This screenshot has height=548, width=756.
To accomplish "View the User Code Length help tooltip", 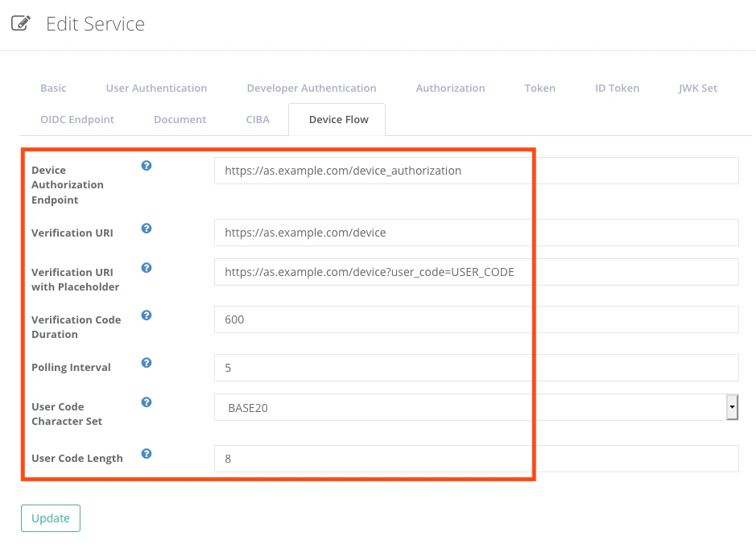I will coord(146,453).
